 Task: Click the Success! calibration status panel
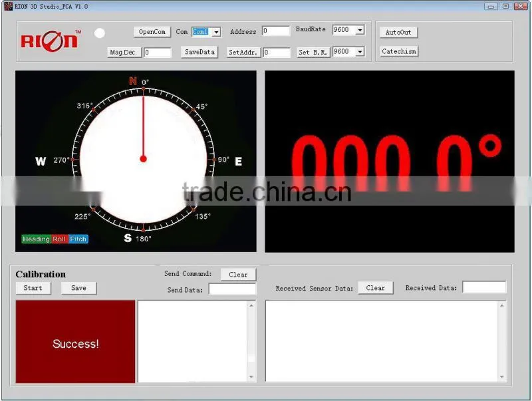tap(75, 342)
